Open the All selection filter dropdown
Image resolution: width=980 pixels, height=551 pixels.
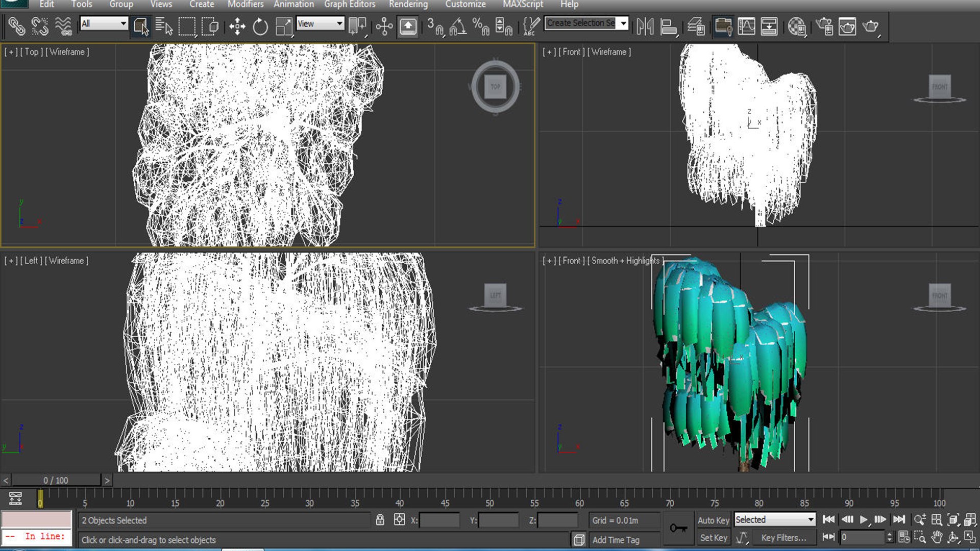[104, 23]
